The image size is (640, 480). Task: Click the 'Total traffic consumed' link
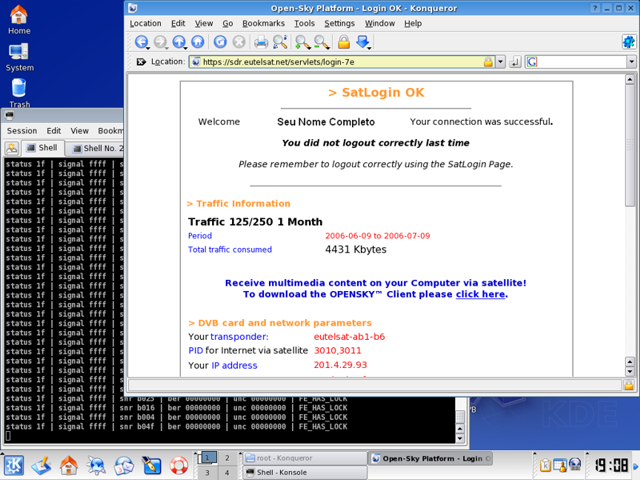tap(230, 249)
